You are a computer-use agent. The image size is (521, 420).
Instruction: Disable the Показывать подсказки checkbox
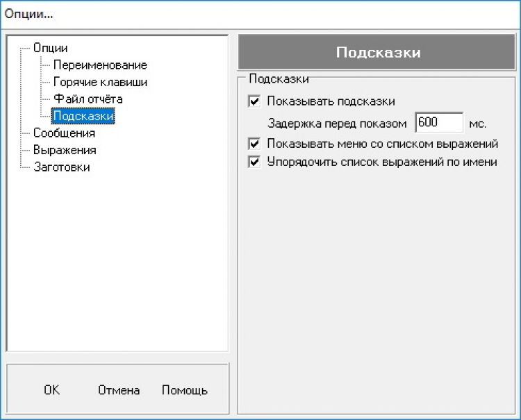point(254,101)
